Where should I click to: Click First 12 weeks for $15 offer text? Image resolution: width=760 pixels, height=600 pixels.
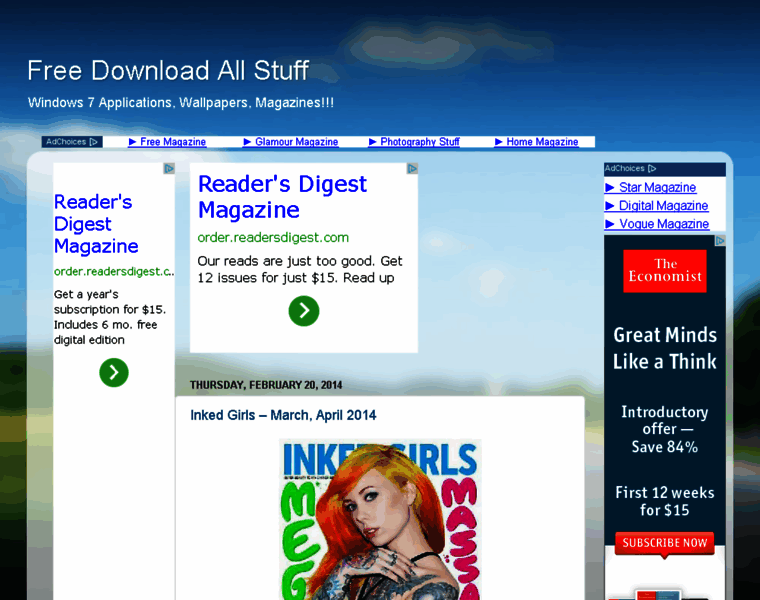pyautogui.click(x=665, y=501)
